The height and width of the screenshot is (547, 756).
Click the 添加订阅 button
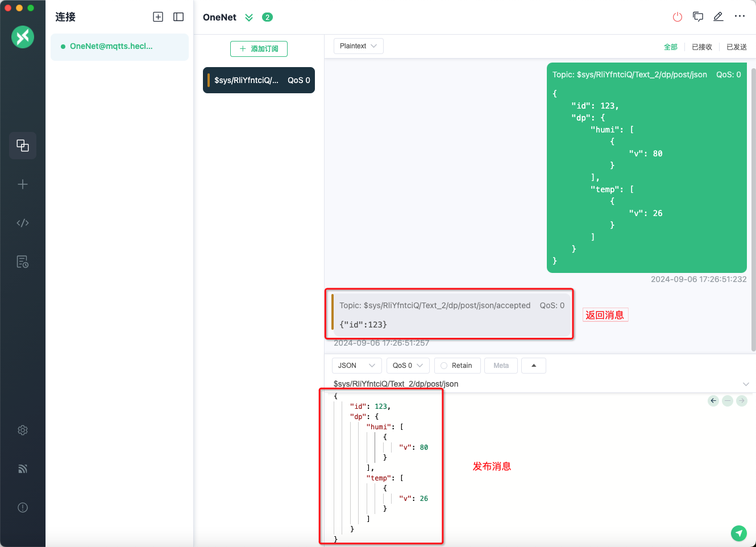(x=259, y=49)
